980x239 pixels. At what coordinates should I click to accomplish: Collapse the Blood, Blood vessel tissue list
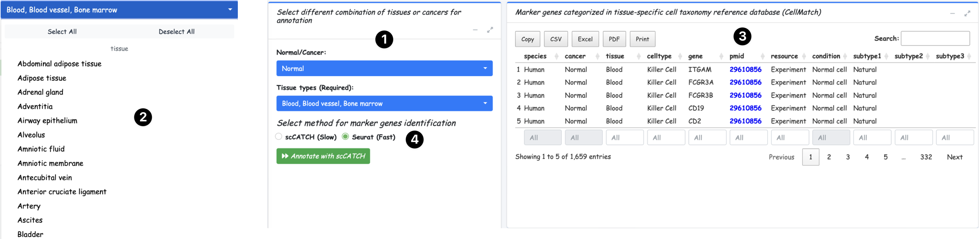pos(119,10)
